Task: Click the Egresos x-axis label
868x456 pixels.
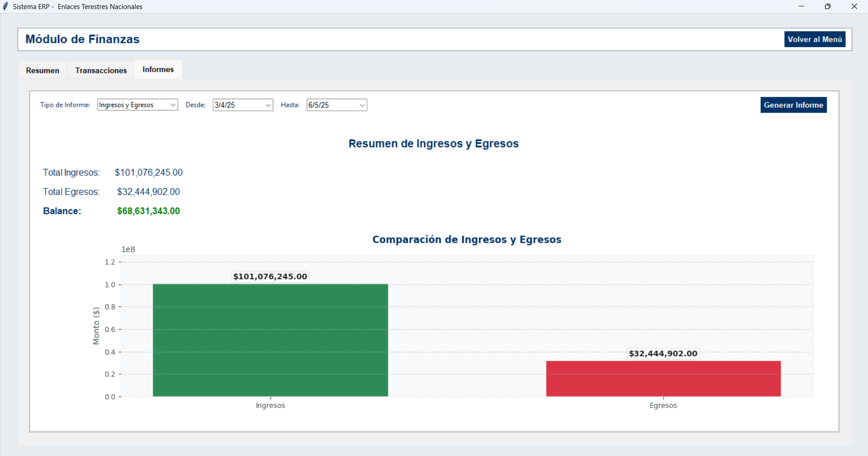Action: (663, 405)
